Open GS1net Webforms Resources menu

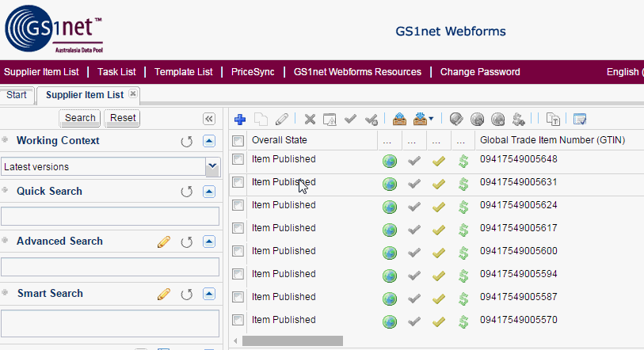tap(357, 72)
